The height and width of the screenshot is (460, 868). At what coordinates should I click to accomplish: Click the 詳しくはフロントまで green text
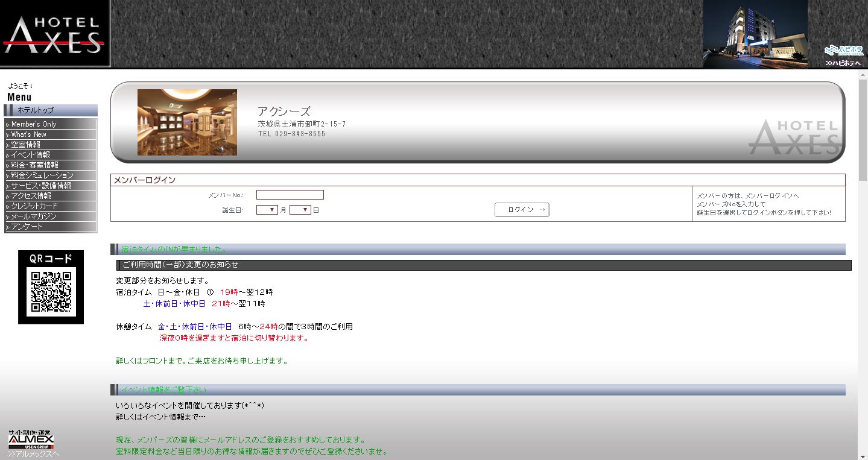click(202, 361)
